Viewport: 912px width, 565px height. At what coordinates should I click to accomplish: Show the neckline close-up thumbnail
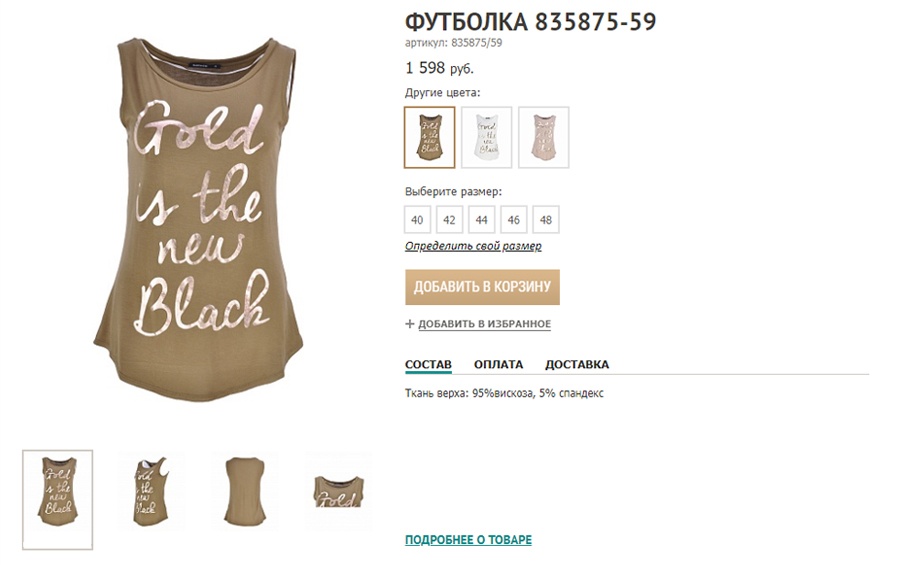click(339, 492)
